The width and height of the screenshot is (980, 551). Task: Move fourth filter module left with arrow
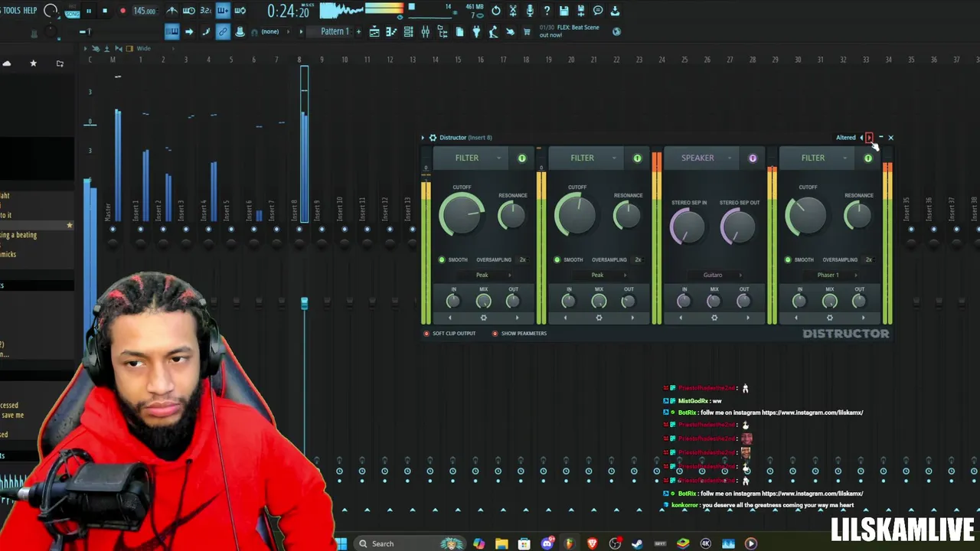[796, 318]
